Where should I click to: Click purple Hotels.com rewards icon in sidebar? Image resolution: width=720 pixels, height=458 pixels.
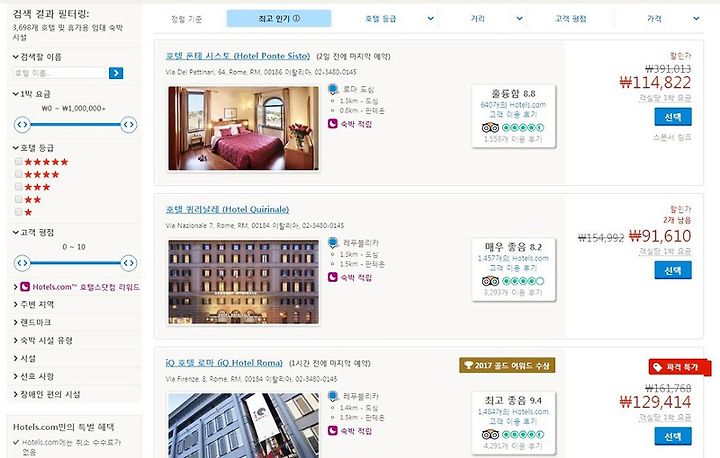pyautogui.click(x=25, y=287)
